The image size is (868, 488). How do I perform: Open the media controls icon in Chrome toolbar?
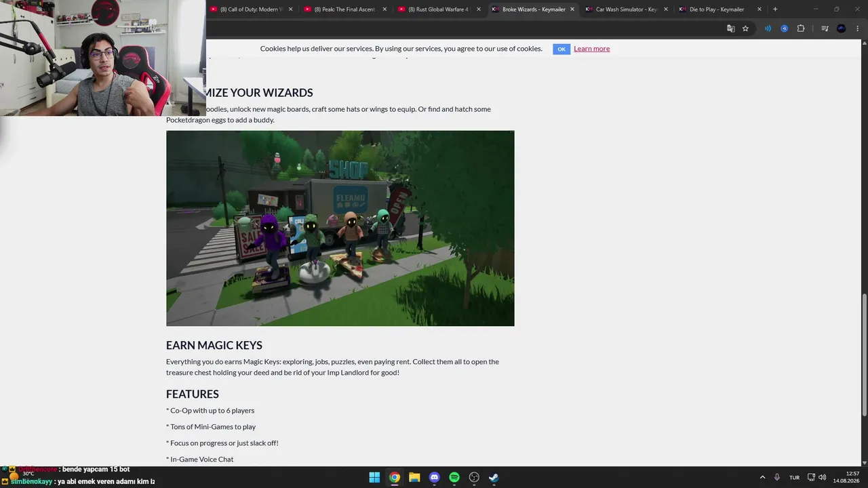(825, 28)
